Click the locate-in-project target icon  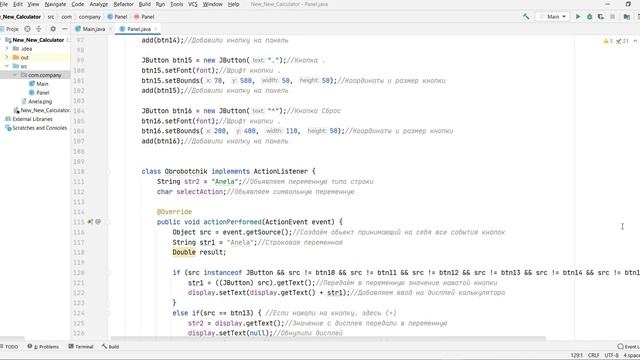pyautogui.click(x=27, y=29)
